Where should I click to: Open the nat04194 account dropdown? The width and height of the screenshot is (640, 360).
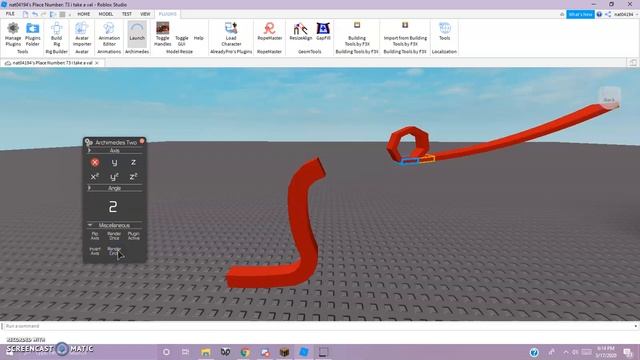626,14
